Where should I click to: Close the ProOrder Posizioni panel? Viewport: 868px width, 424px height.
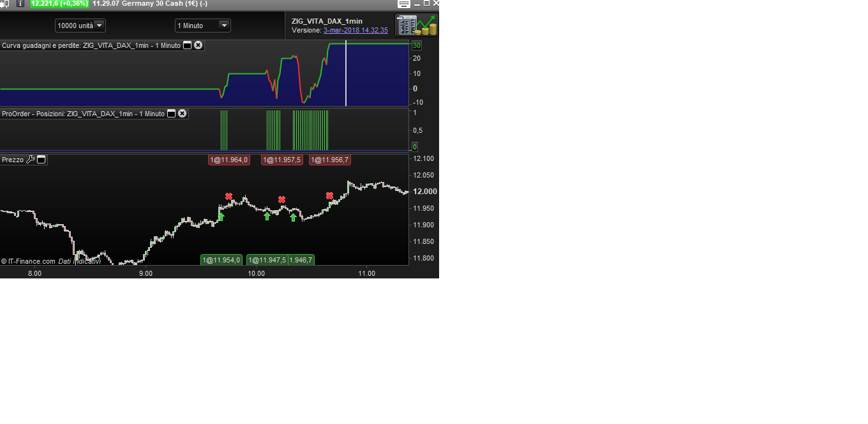182,114
